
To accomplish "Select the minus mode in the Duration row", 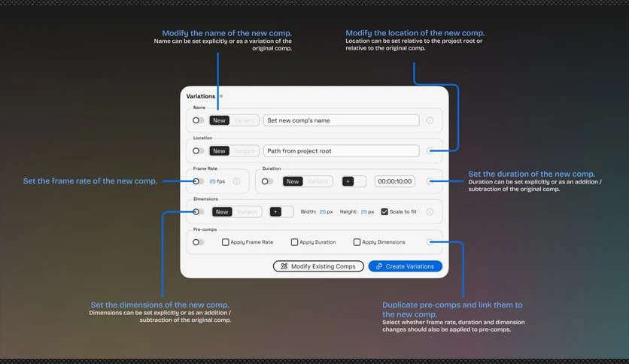I will pos(360,181).
